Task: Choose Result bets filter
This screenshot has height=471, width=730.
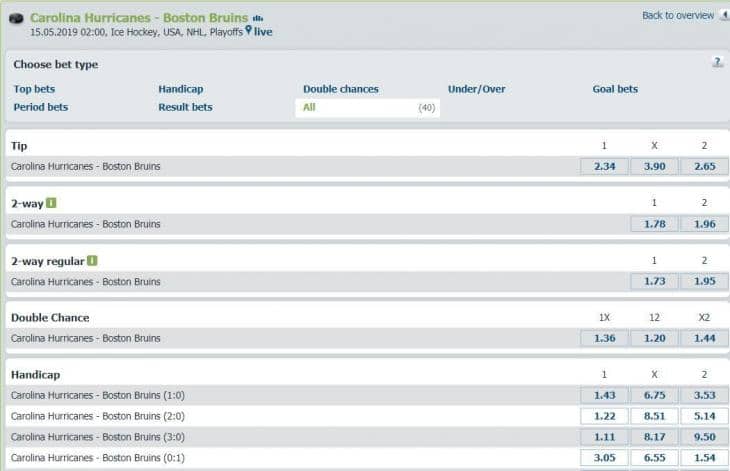Action: [185, 107]
